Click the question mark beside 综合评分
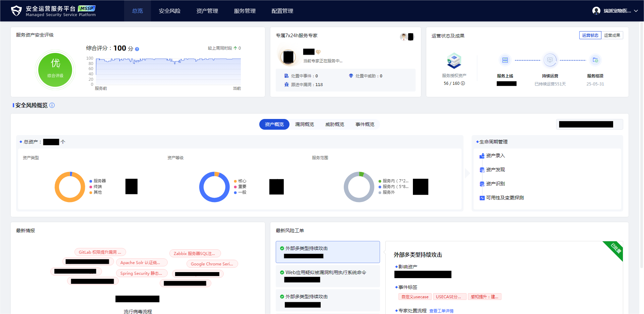The image size is (644, 314). click(137, 49)
